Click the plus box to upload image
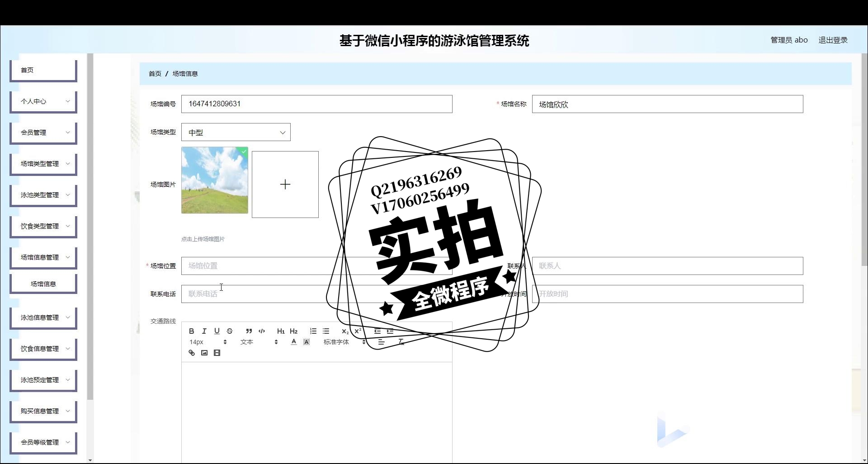Screen dimensions: 868x464 pyautogui.click(x=285, y=185)
